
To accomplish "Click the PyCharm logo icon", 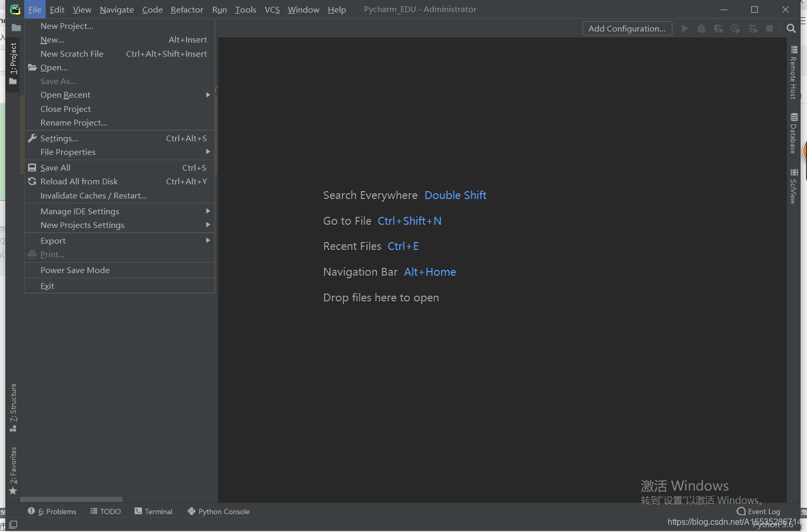I will click(x=15, y=9).
